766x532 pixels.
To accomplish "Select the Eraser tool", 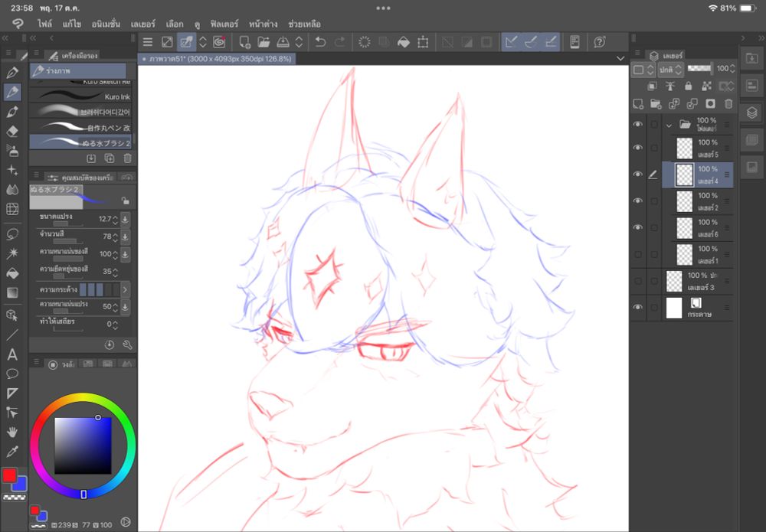I will tap(12, 131).
